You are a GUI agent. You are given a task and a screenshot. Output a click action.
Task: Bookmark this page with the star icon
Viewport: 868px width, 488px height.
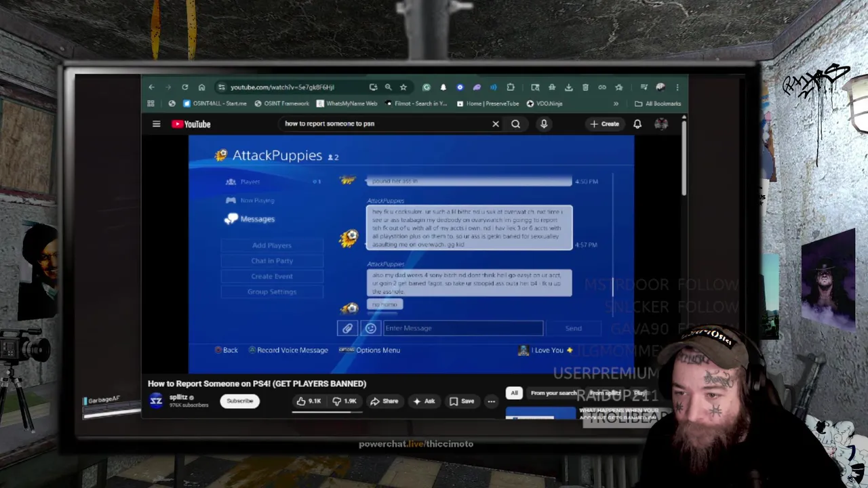point(403,87)
